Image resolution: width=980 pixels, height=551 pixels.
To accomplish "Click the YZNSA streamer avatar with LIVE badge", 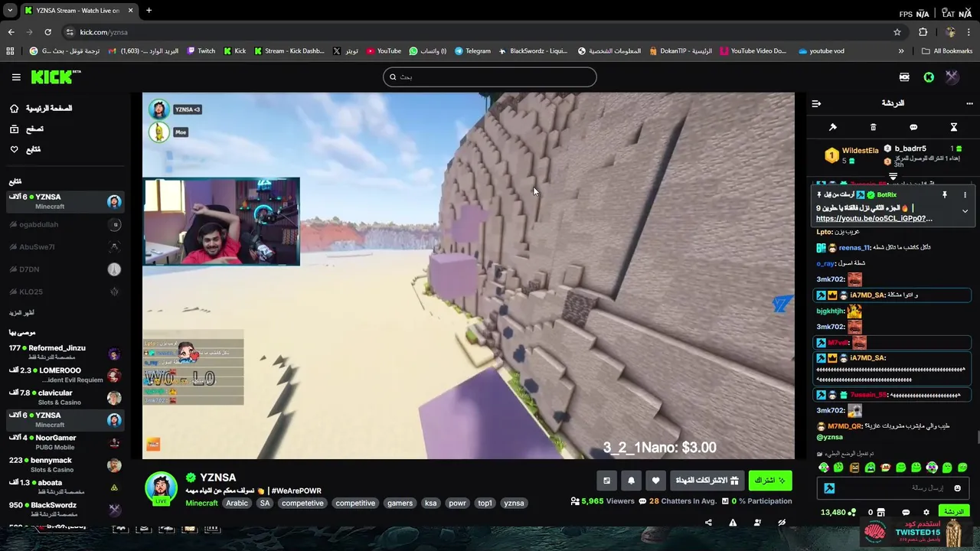I will point(161,489).
